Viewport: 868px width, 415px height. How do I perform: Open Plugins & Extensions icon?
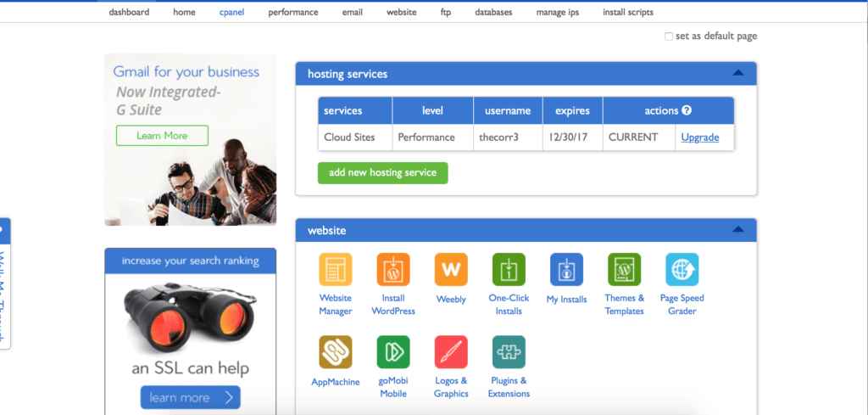(509, 352)
